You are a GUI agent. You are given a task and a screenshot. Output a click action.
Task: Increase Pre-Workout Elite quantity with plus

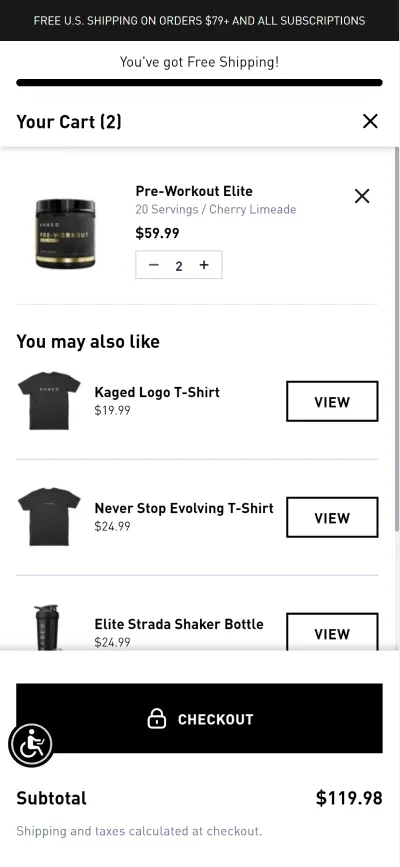click(204, 265)
